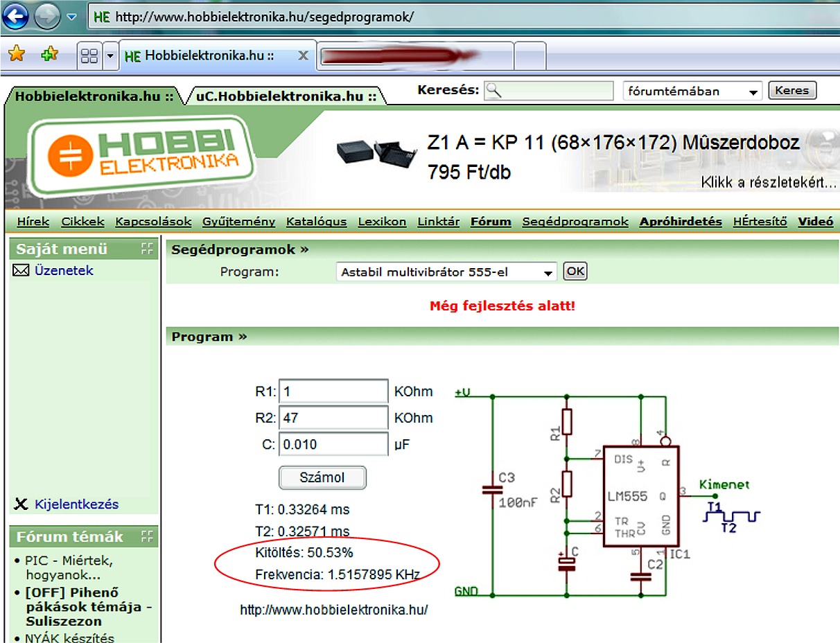This screenshot has height=643, width=840.
Task: Open the Cikkek menu item
Action: 82,222
